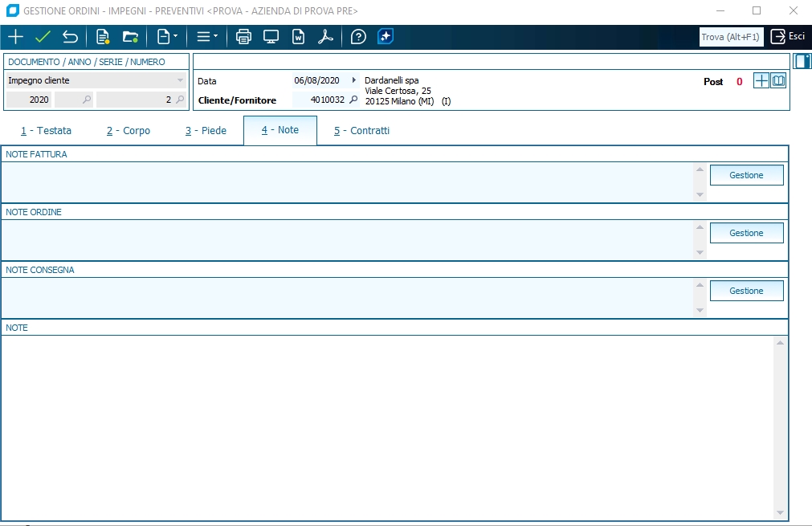
Task: Click the numero search magnifier icon
Action: (180, 100)
